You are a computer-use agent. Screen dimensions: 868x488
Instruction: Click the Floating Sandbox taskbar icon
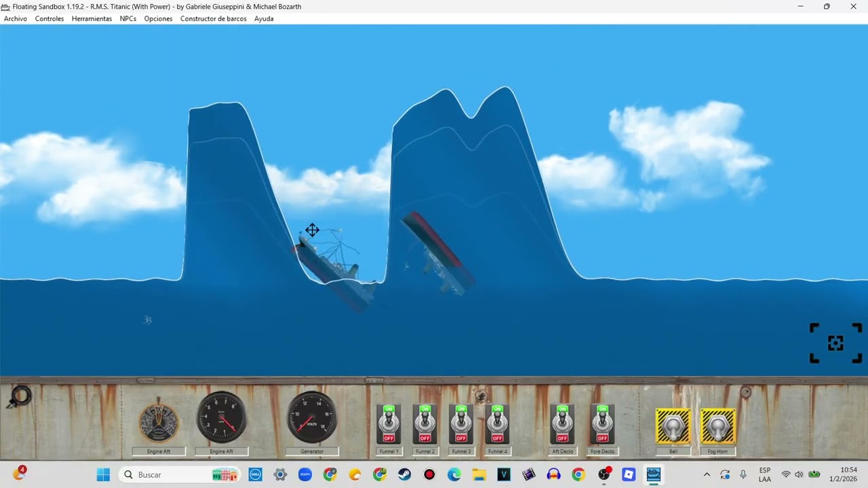(653, 474)
